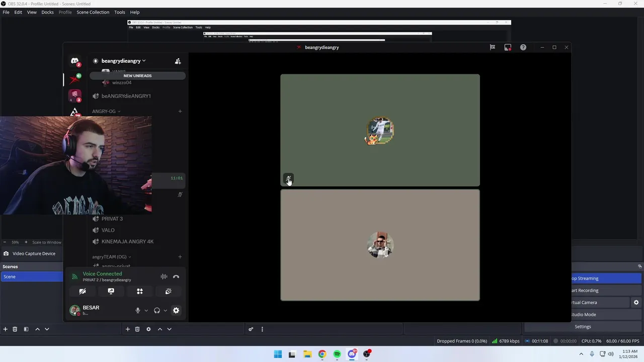
Task: Mute the Discord microphone
Action: (x=137, y=311)
